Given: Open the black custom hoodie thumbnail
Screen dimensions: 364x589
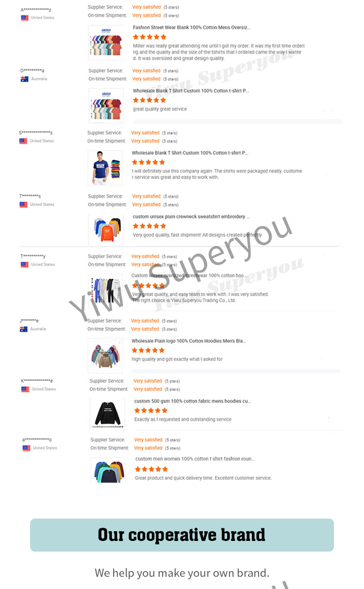Looking at the screenshot, I should coord(107,414).
